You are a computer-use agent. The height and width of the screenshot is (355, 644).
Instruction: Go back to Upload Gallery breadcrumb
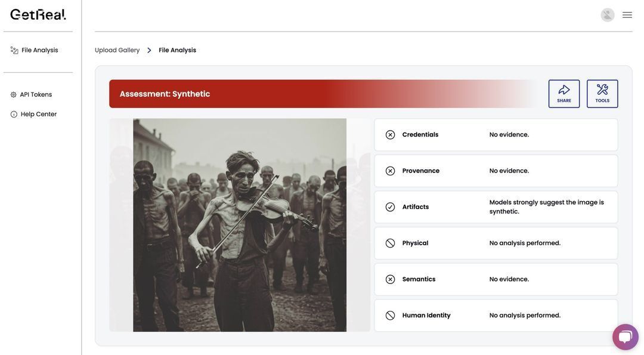(x=117, y=50)
